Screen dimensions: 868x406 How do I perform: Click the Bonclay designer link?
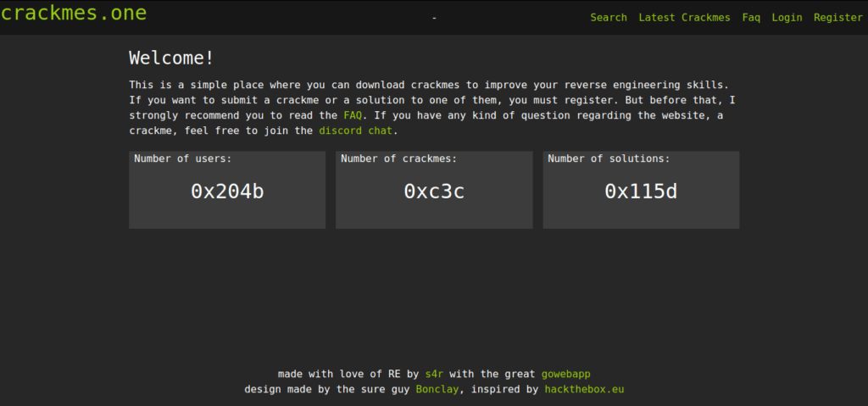pyautogui.click(x=438, y=390)
